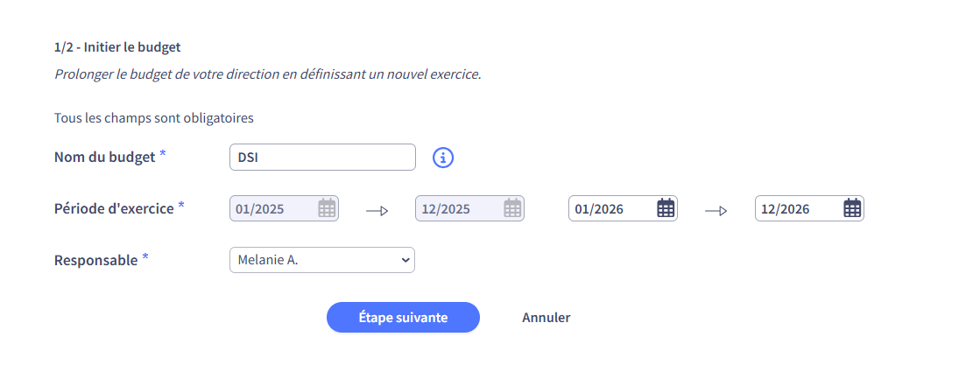The image size is (980, 386).
Task: Focus the Nom du budget field containing DSI
Action: pyautogui.click(x=322, y=158)
